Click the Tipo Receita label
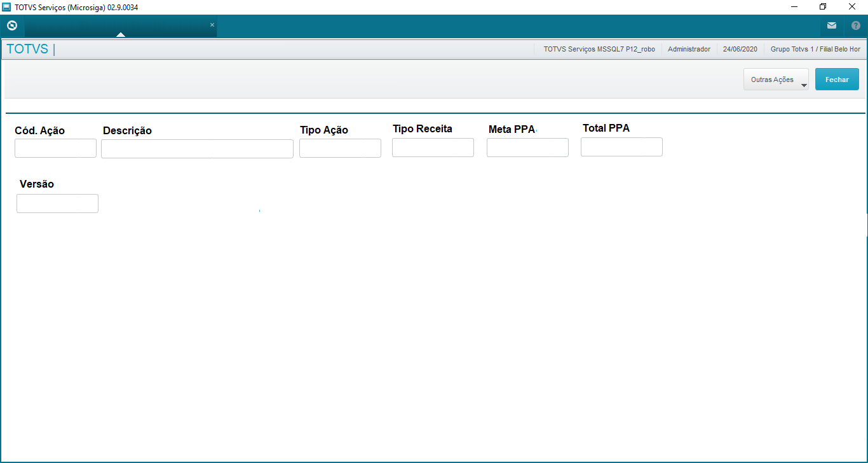The height and width of the screenshot is (463, 868). (x=423, y=128)
